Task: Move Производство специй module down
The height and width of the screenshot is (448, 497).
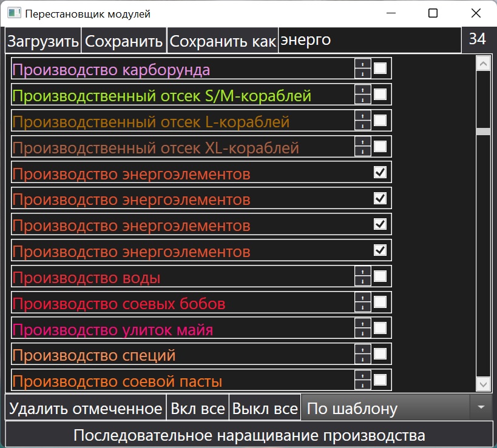Action: click(362, 359)
